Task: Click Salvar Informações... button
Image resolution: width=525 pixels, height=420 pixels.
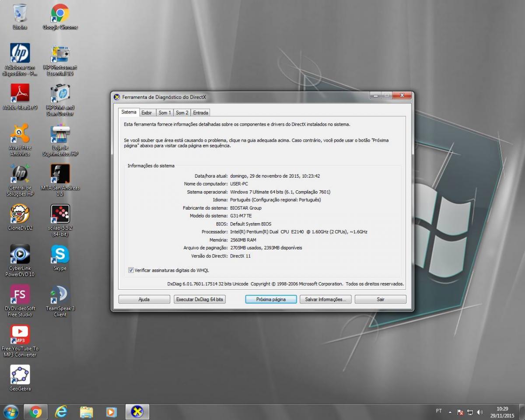Action: pos(325,299)
